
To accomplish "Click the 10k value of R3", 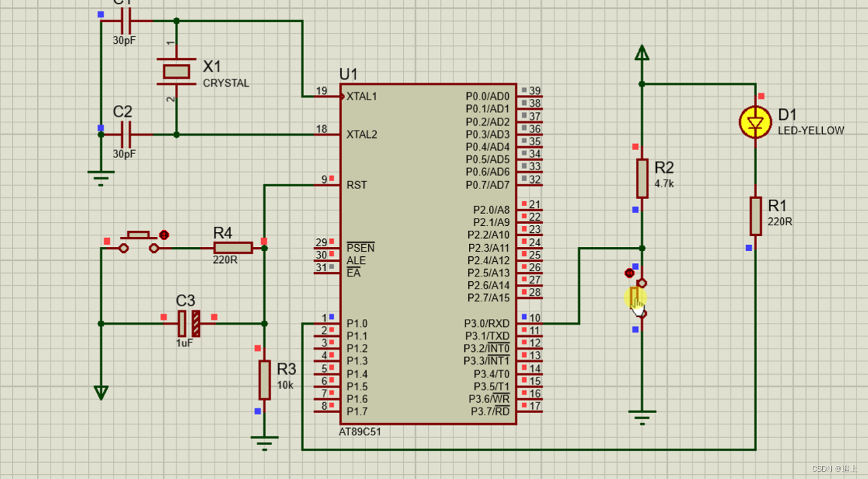I will point(286,385).
